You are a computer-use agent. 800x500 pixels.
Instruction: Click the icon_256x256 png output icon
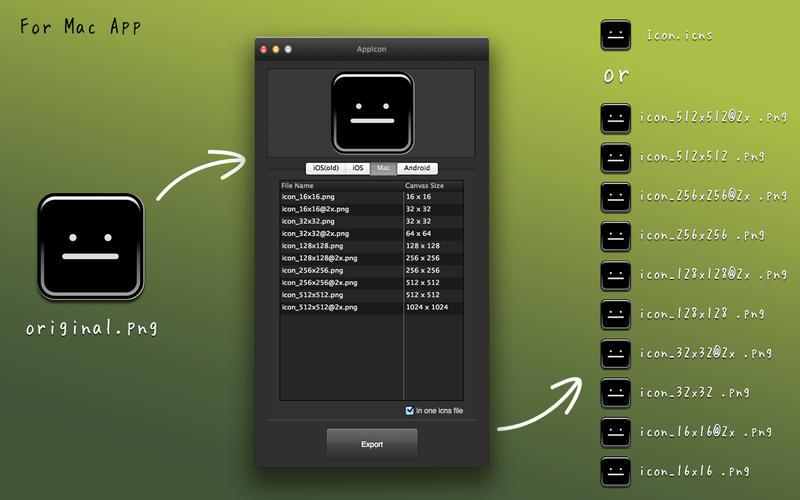pyautogui.click(x=616, y=236)
